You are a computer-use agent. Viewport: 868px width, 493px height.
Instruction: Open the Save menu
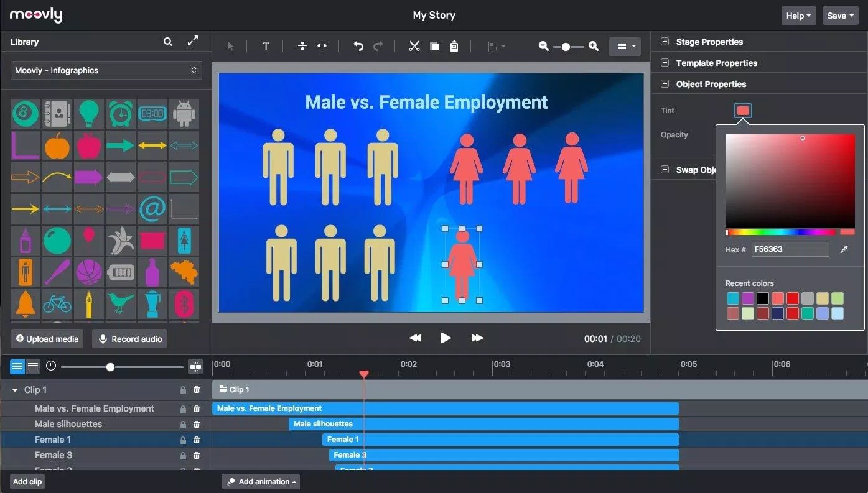(840, 16)
